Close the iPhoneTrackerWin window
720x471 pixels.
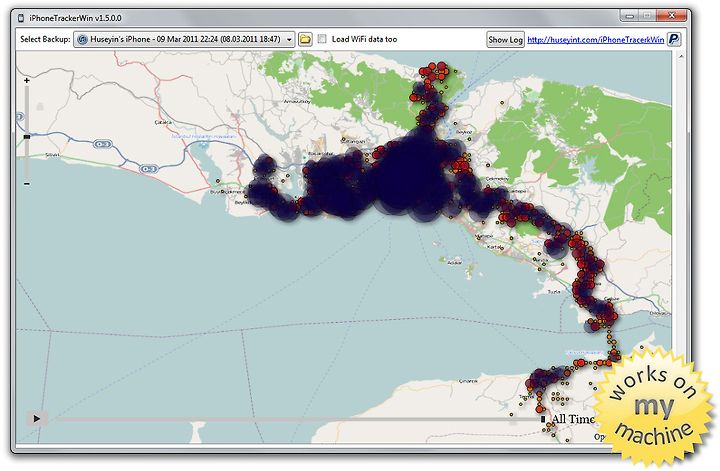671,16
